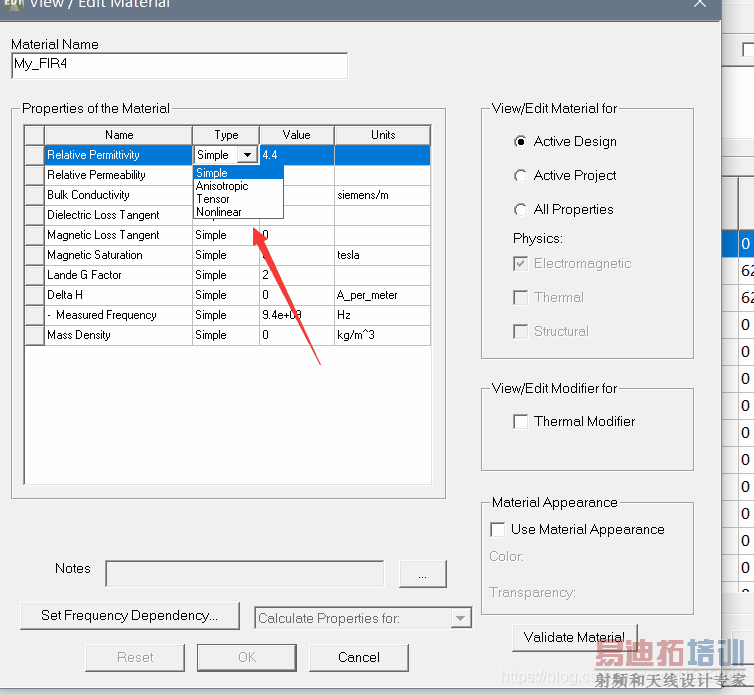Image resolution: width=754 pixels, height=695 pixels.
Task: Click the OK button
Action: point(247,657)
